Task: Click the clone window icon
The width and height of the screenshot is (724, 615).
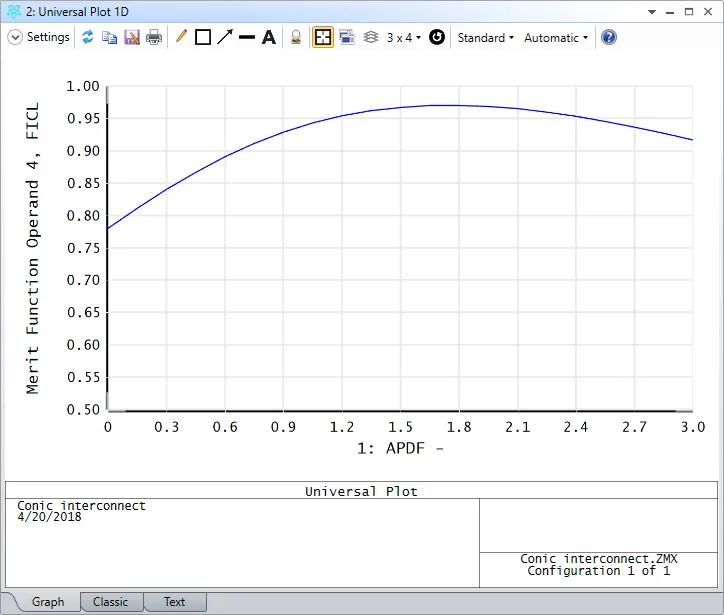Action: point(347,37)
